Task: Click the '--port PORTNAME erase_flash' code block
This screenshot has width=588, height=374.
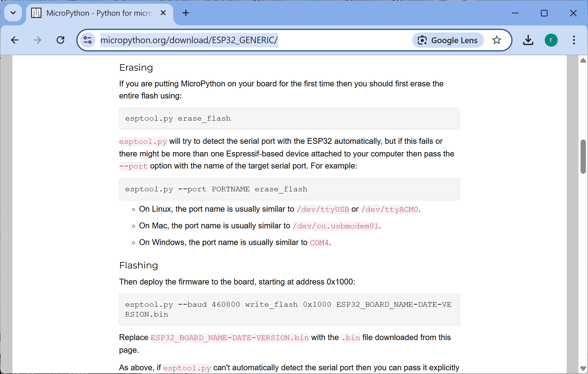Action: pyautogui.click(x=289, y=189)
